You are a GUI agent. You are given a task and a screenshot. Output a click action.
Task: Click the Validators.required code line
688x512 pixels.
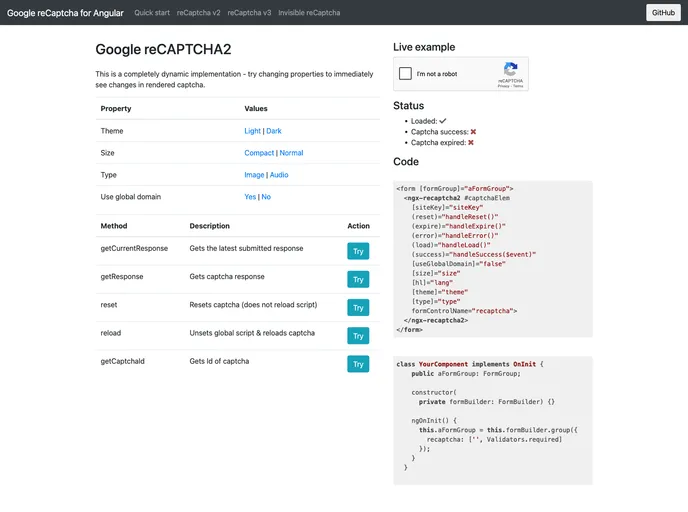[494, 439]
